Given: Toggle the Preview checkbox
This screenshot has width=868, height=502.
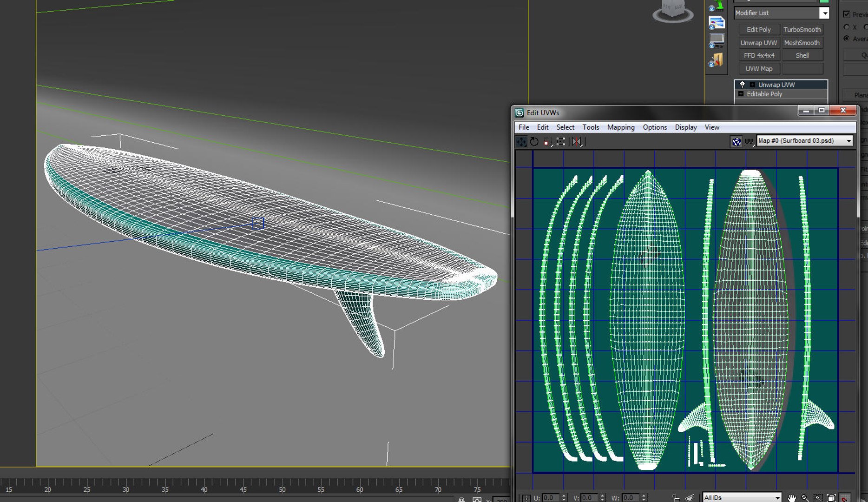Looking at the screenshot, I should (846, 14).
